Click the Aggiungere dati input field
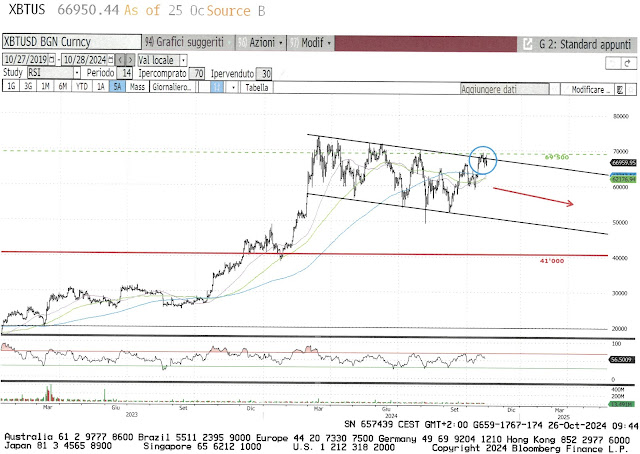This screenshot has height=454, width=640. pyautogui.click(x=504, y=89)
